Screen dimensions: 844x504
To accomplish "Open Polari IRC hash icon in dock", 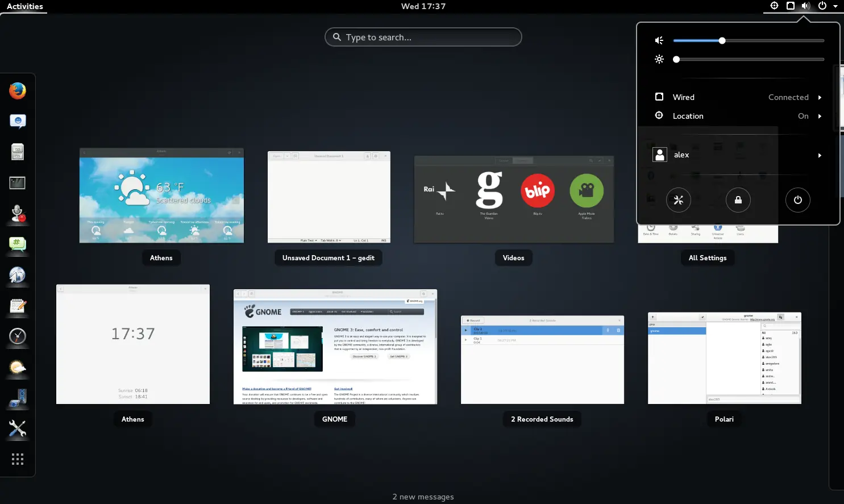I will (x=18, y=244).
